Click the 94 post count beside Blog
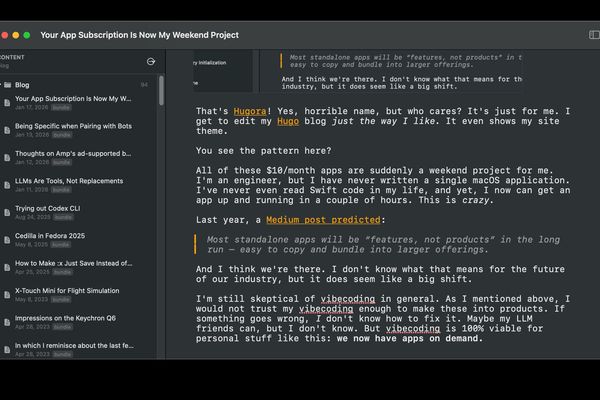The height and width of the screenshot is (400, 600). [x=144, y=85]
